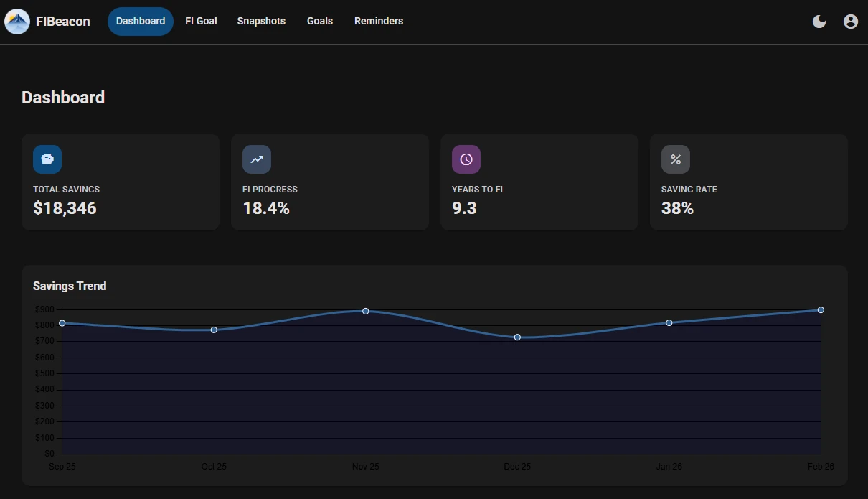Toggle the theme using the crescent moon switch

pyautogui.click(x=819, y=22)
